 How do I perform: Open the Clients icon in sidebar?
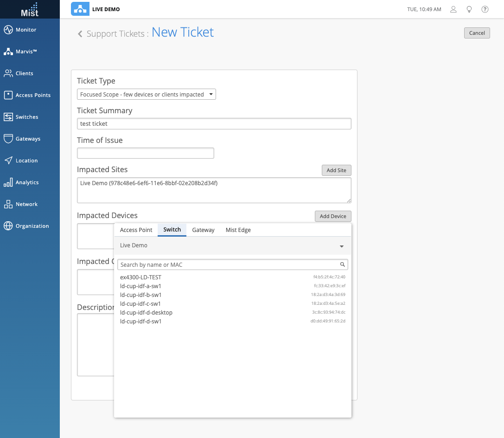pos(8,73)
